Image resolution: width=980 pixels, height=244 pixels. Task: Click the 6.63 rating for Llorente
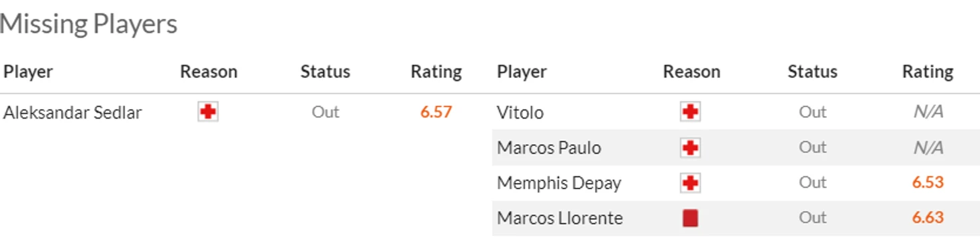(928, 218)
